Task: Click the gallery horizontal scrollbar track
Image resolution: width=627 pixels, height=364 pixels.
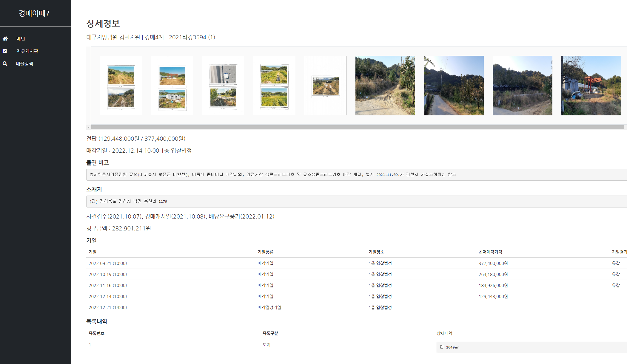Action: point(358,127)
